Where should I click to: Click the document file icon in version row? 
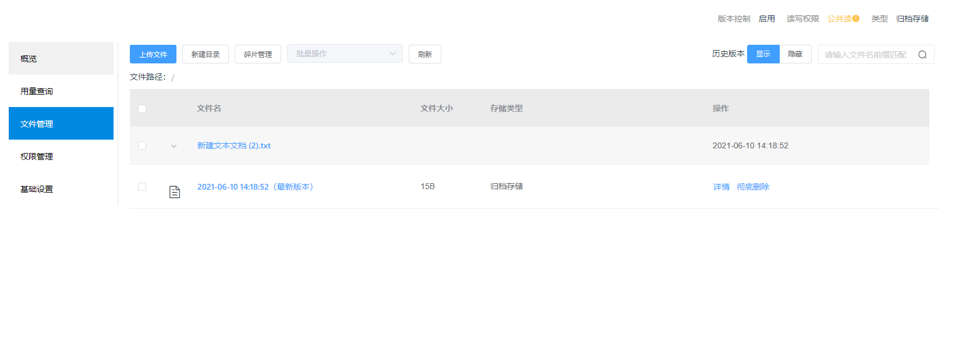pos(175,192)
